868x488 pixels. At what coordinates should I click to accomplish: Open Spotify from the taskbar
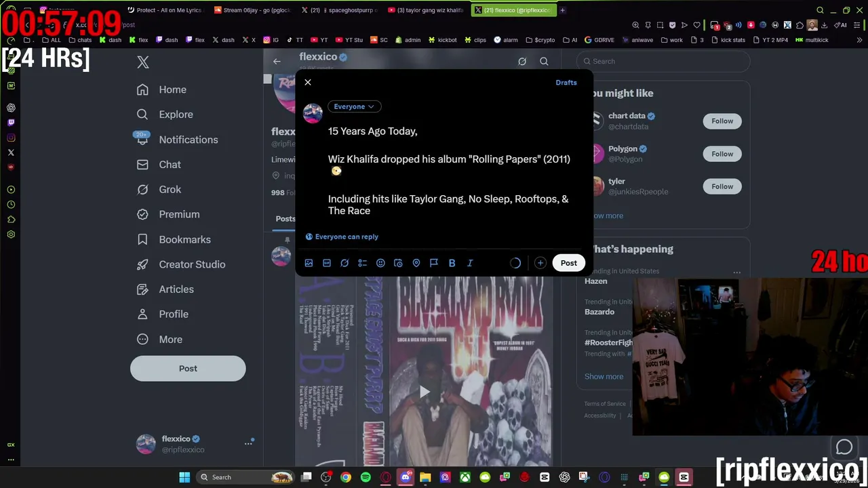tap(366, 478)
